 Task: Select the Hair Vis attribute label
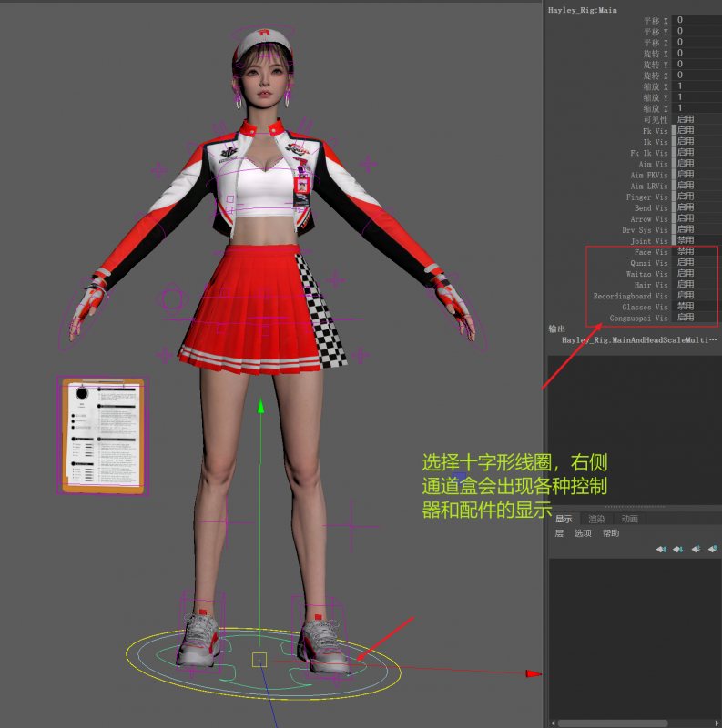[x=651, y=285]
